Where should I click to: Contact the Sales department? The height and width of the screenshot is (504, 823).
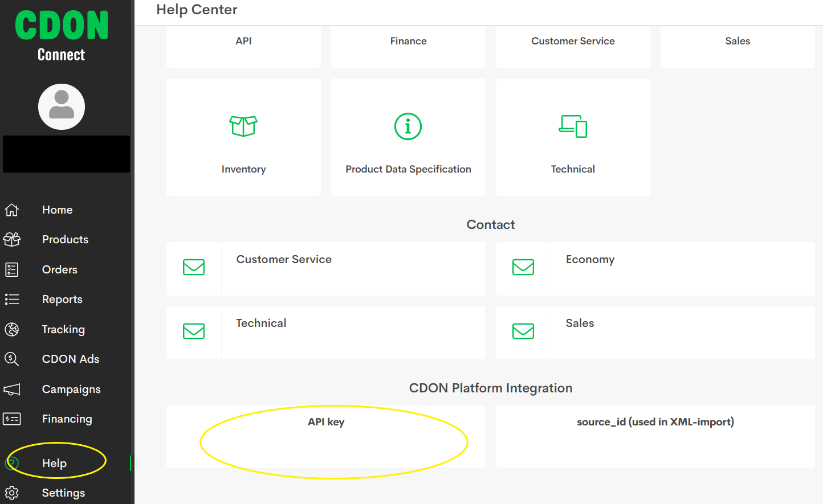pyautogui.click(x=655, y=333)
